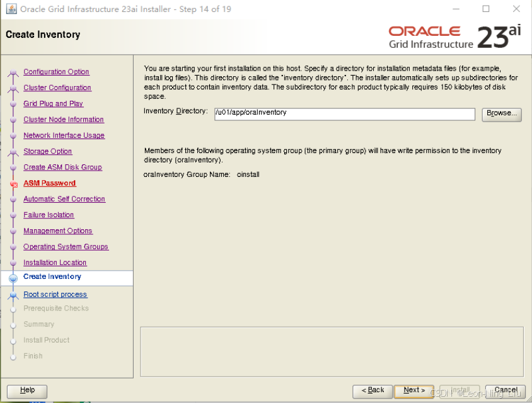Open Network Interface Usage step

(x=64, y=135)
